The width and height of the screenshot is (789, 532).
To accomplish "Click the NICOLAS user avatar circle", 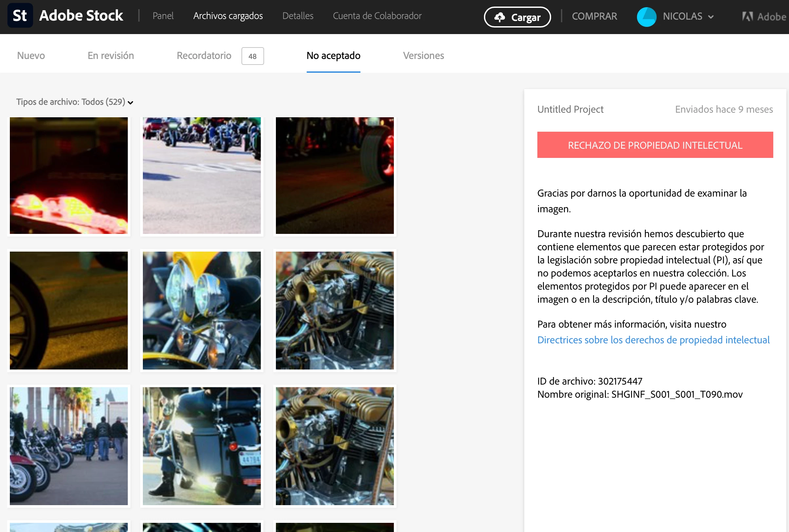I will [x=646, y=17].
